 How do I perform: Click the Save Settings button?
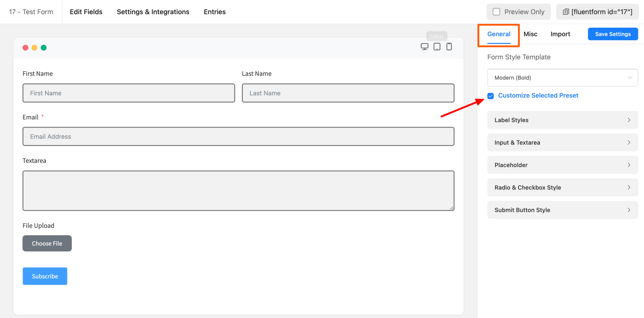[613, 34]
